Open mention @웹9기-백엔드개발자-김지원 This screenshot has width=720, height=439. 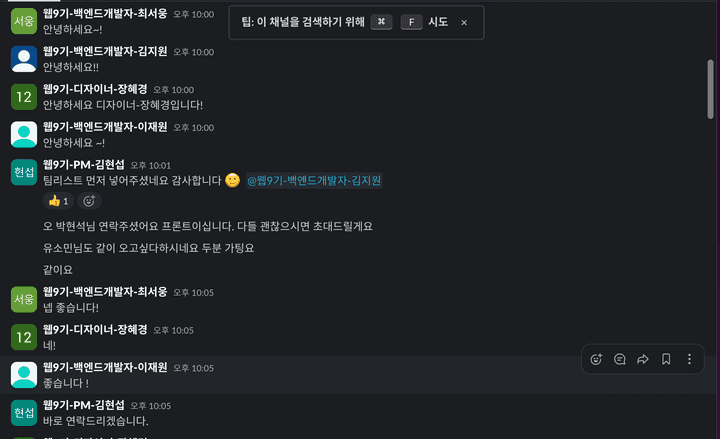pyautogui.click(x=314, y=180)
